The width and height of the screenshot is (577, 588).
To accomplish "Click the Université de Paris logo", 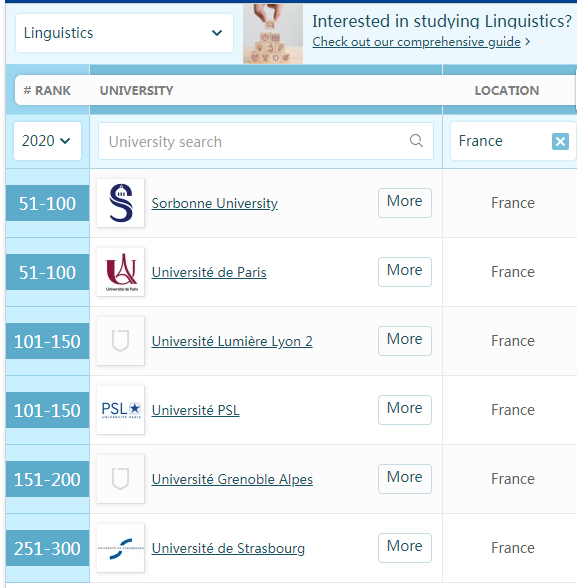I will point(120,272).
